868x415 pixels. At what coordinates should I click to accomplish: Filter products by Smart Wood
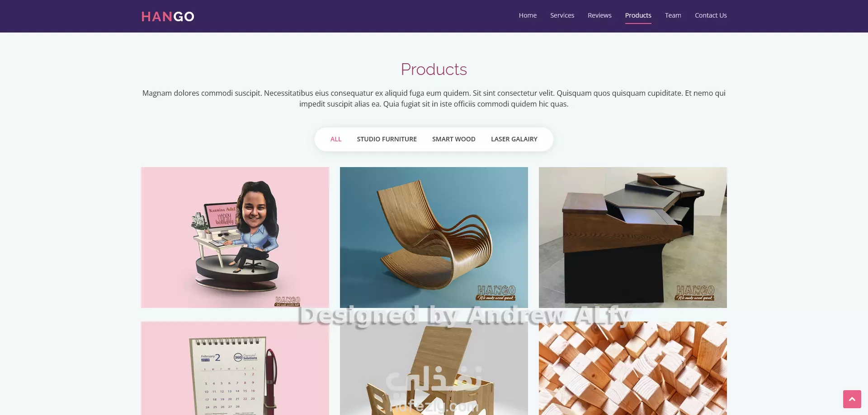point(453,139)
